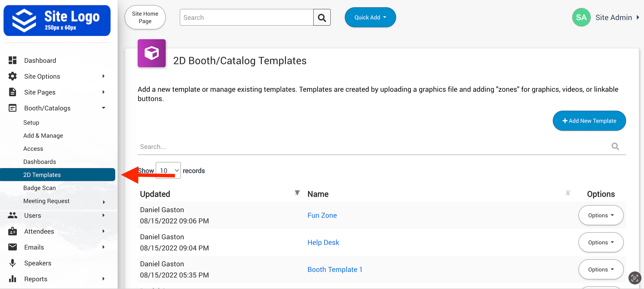This screenshot has height=289, width=644.
Task: Click the 08/15/2022 09:06 PM timestamp
Action: pyautogui.click(x=174, y=221)
